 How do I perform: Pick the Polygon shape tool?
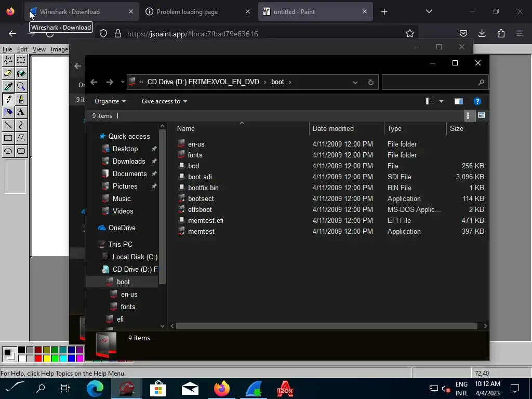pyautogui.click(x=21, y=138)
